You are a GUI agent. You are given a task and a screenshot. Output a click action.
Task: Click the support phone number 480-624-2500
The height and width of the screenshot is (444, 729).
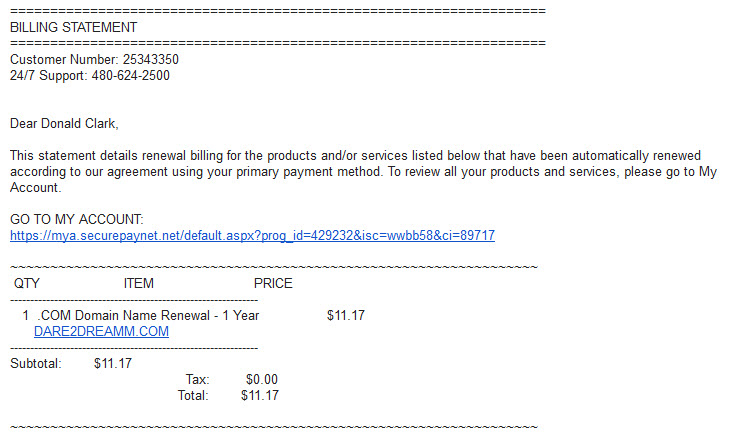131,75
